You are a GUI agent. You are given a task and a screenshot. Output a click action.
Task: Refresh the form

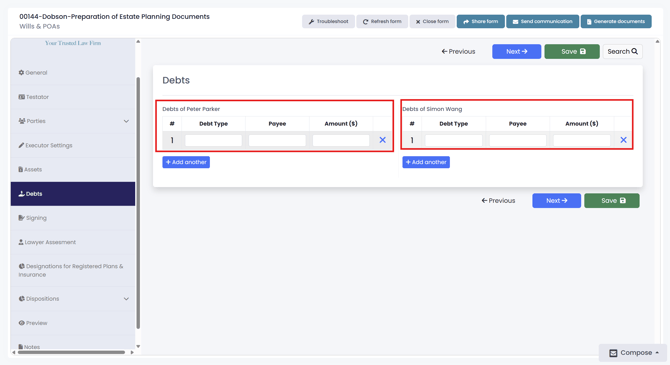pos(382,21)
